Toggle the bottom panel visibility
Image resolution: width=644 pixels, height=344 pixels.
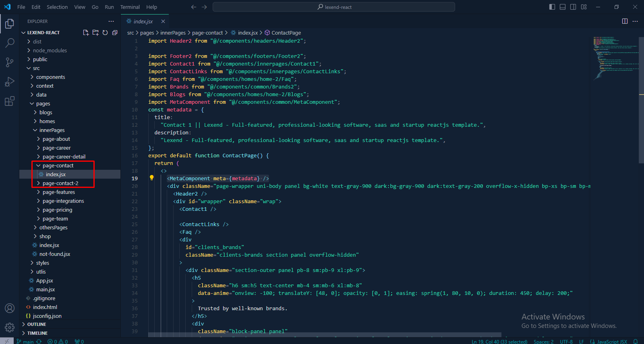[563, 7]
